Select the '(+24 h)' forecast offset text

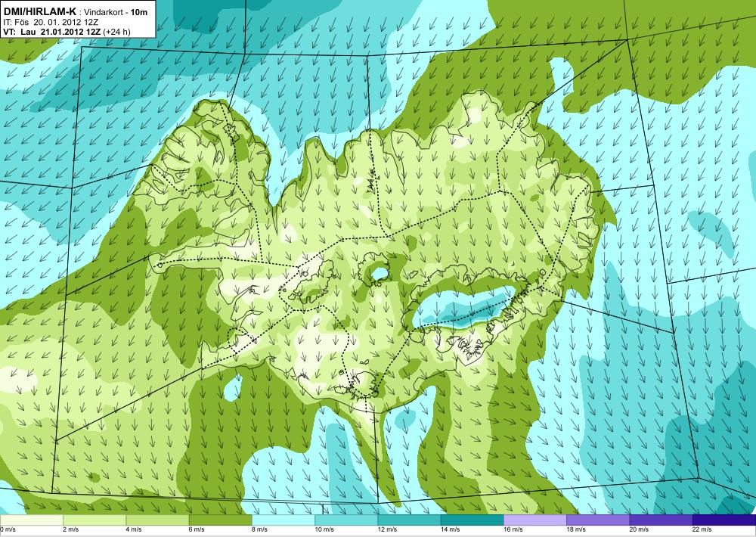pyautogui.click(x=116, y=32)
